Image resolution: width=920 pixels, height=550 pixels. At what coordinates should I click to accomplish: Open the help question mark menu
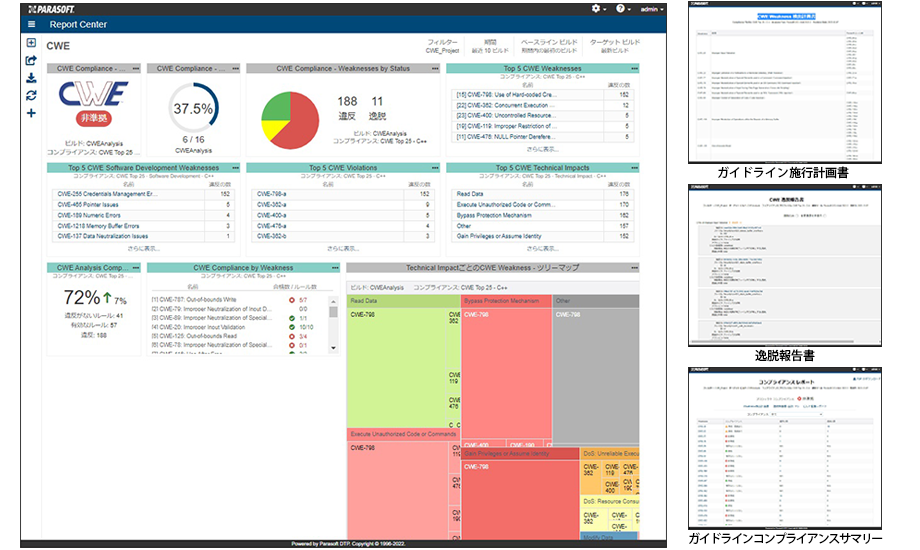[623, 9]
